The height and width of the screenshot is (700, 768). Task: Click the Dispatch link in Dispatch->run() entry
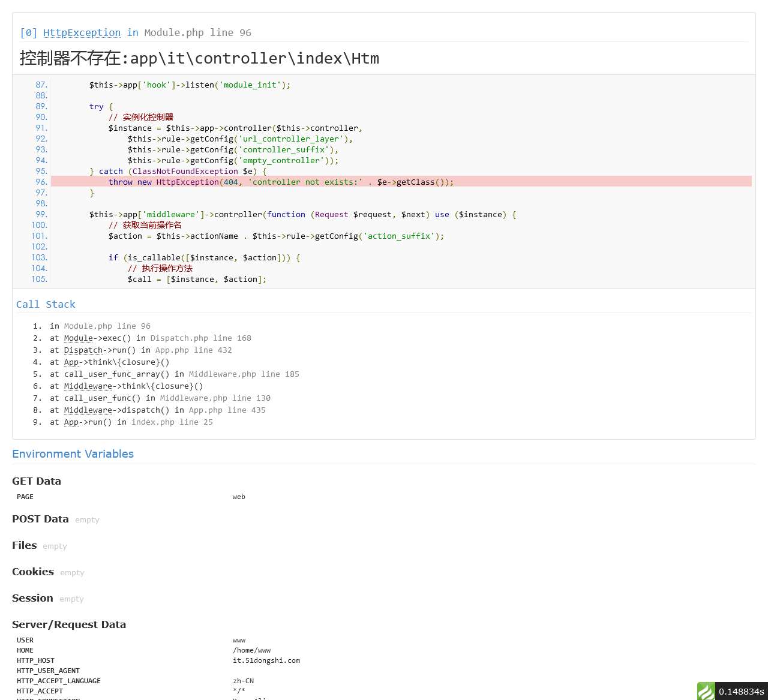pyautogui.click(x=83, y=350)
